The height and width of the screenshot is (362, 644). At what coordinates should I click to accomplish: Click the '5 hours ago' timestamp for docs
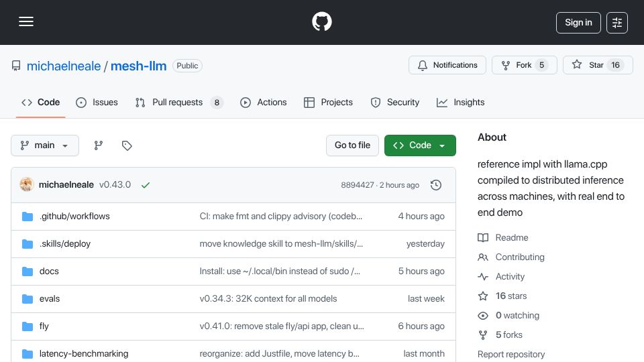(x=421, y=271)
